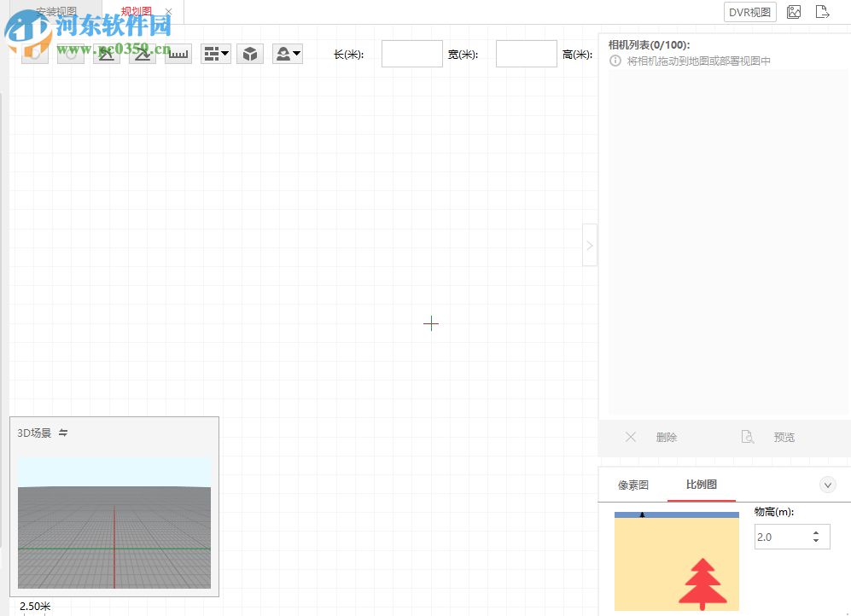Click the export file icon in the top-right corner
The image size is (851, 616).
822,11
